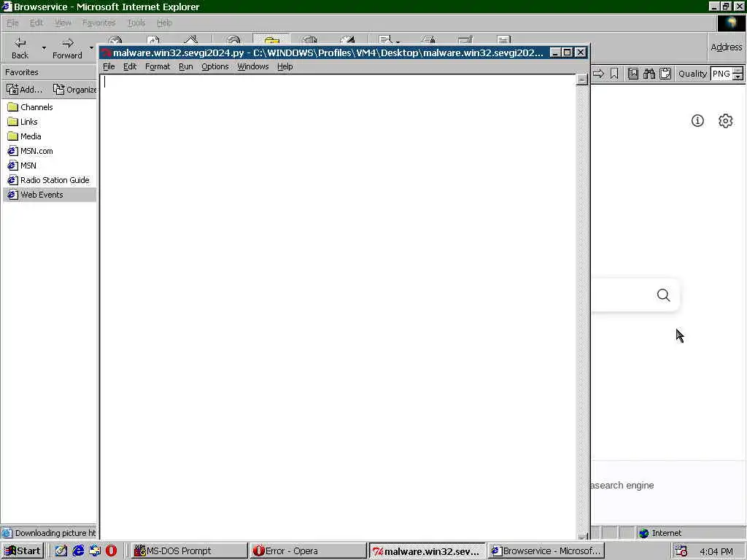Open Internet Explorer's View menu
This screenshot has height=560, width=747.
pos(63,23)
